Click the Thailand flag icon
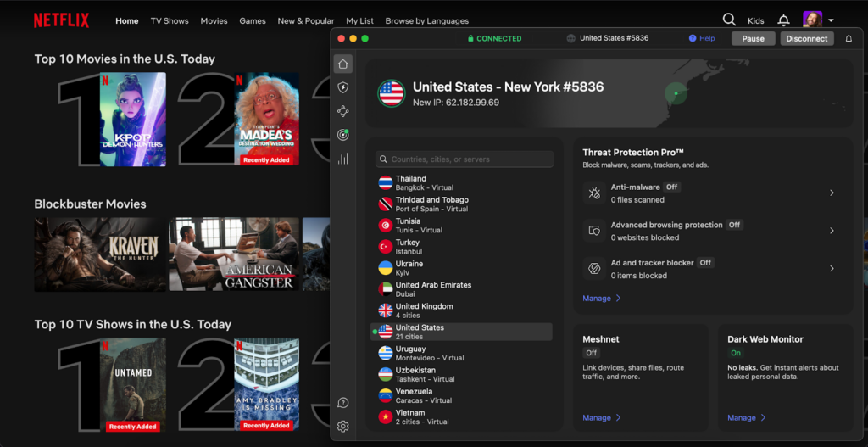Viewport: 868px width, 447px height. 386,183
